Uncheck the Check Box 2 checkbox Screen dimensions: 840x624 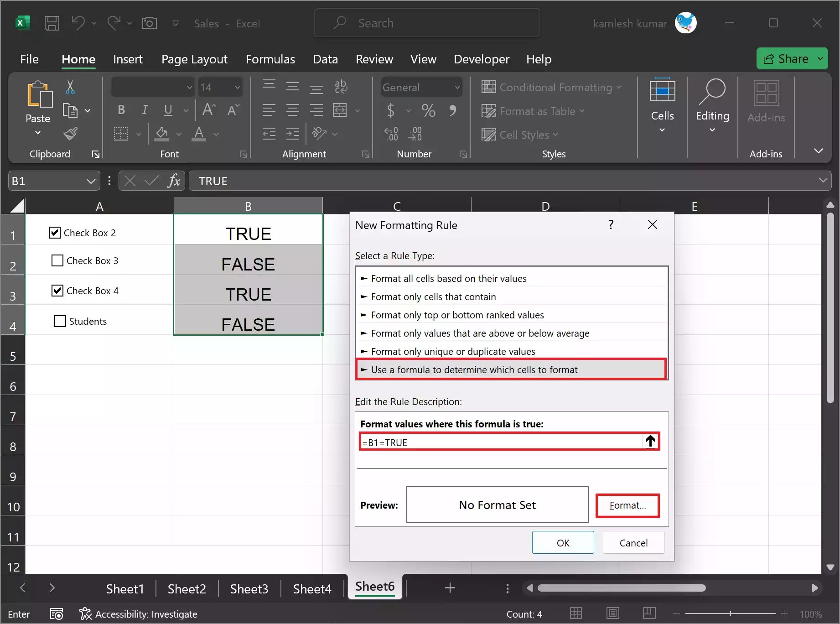coord(54,232)
